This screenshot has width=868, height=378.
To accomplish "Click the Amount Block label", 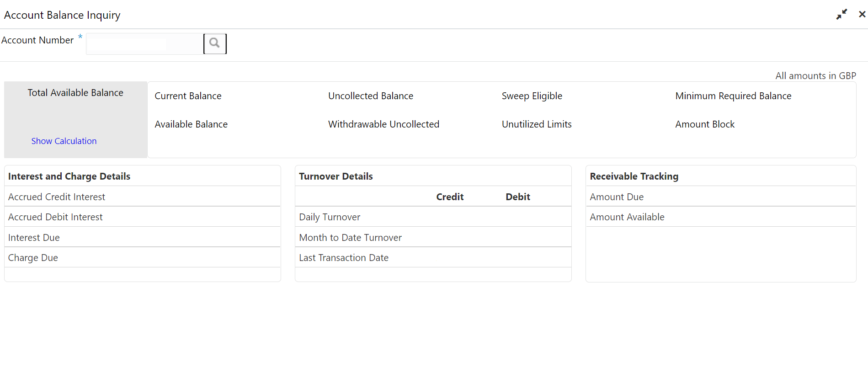I will [705, 124].
